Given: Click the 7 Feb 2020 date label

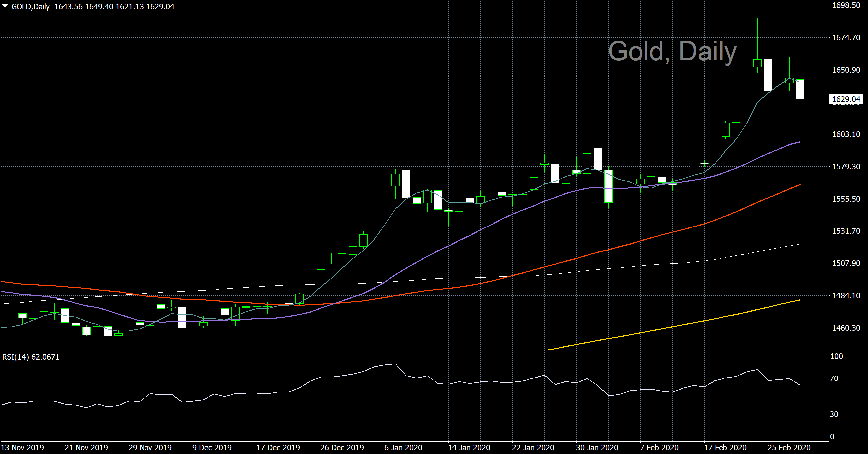Looking at the screenshot, I should coord(659,448).
